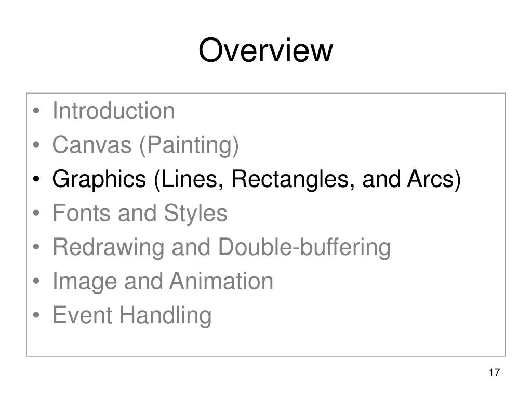Viewport: 532px width, 399px height.
Task: Click the black bullet dot beside Graphics
Action: pos(36,179)
